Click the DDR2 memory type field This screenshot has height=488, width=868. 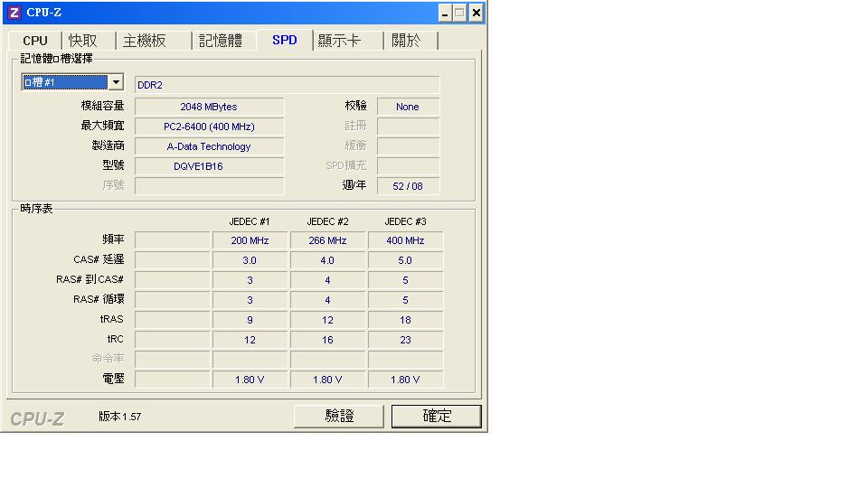tap(287, 85)
